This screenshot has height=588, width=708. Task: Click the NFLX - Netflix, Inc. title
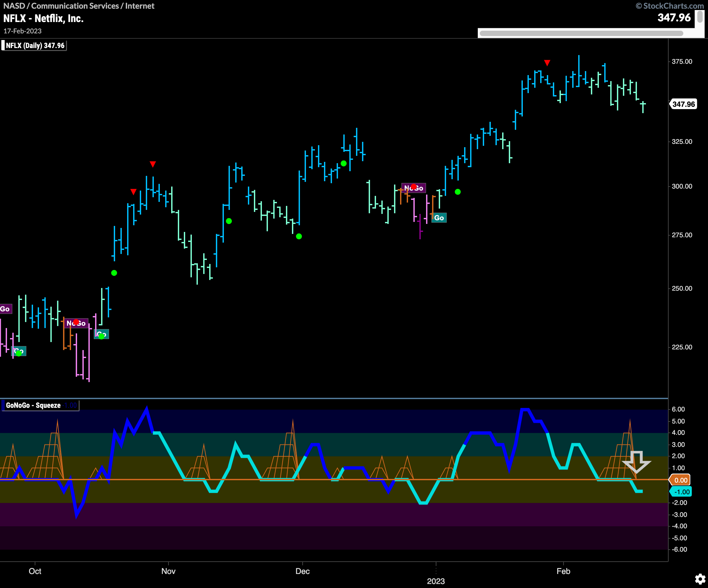pyautogui.click(x=43, y=18)
